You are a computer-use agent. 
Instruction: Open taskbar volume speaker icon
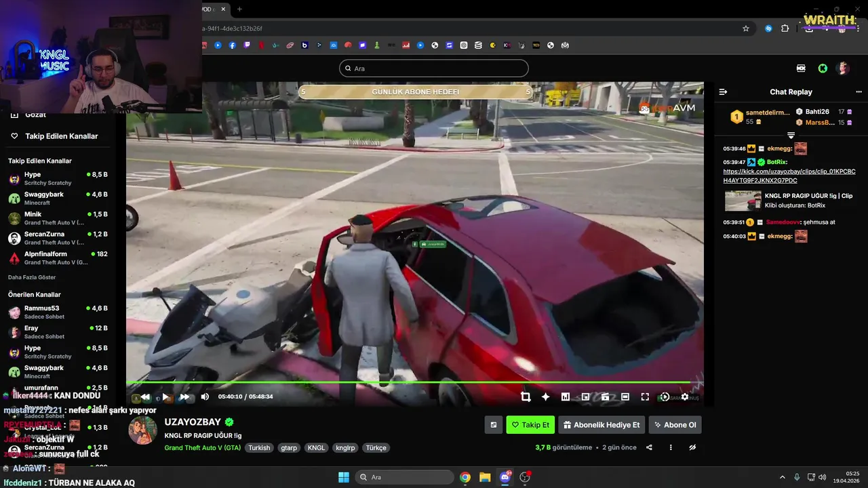click(x=822, y=477)
